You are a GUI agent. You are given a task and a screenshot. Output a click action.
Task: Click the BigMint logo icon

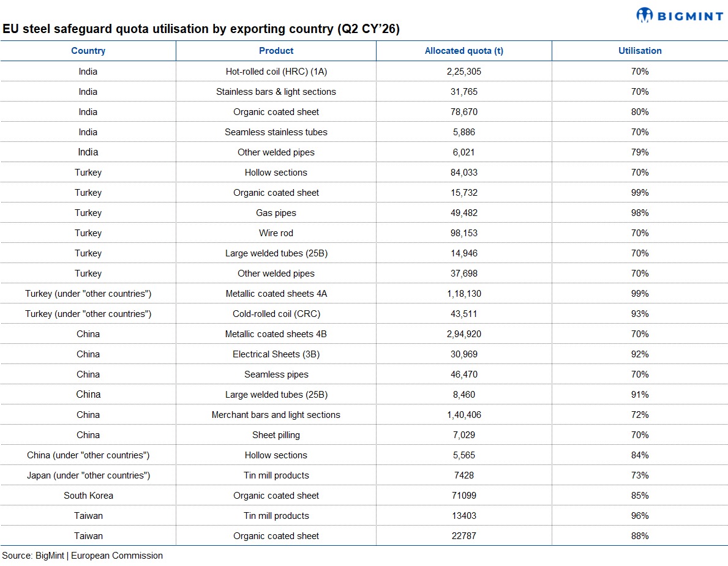[645, 15]
